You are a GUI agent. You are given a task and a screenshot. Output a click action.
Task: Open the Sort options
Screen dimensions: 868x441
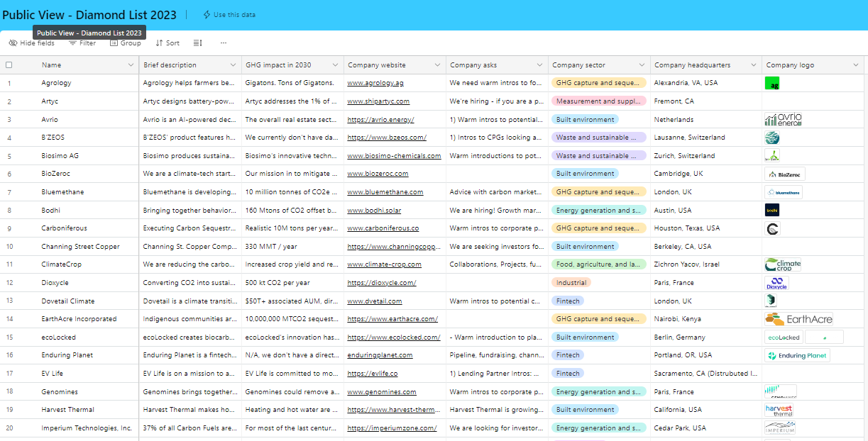click(x=167, y=43)
